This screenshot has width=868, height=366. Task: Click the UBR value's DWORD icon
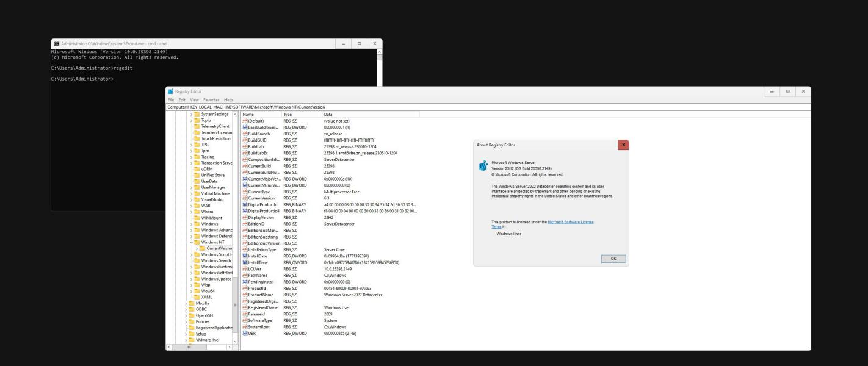(x=245, y=333)
